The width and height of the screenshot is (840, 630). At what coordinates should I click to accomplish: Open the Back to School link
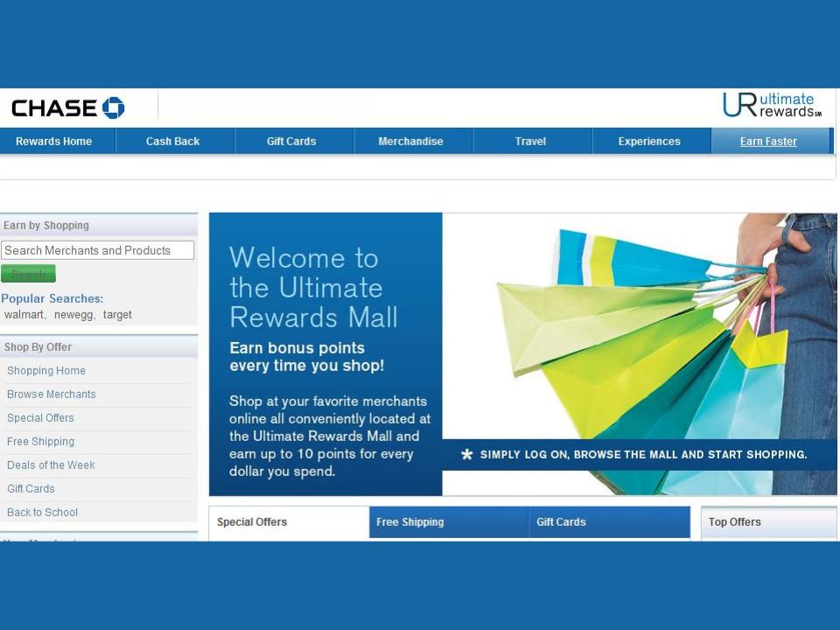click(x=42, y=512)
